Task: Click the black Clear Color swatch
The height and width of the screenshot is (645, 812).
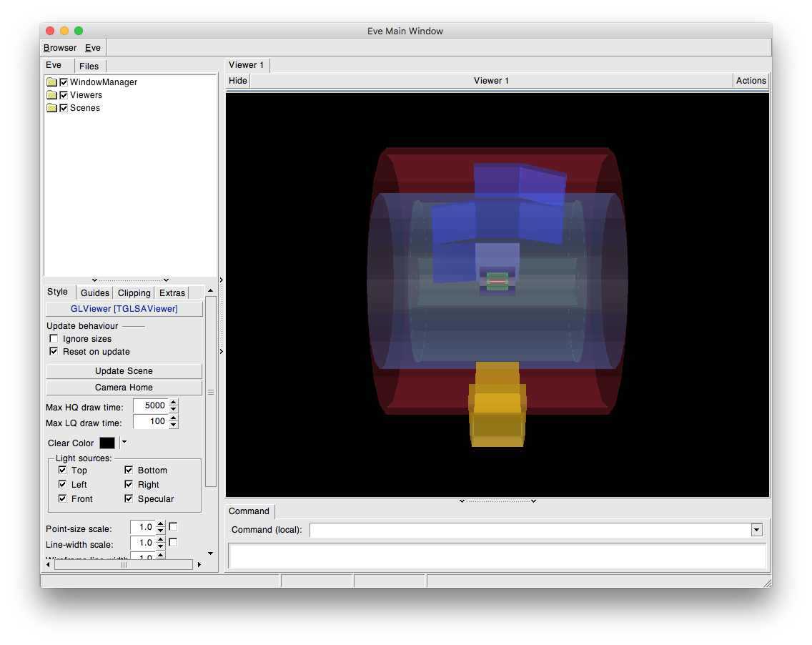Action: (107, 443)
